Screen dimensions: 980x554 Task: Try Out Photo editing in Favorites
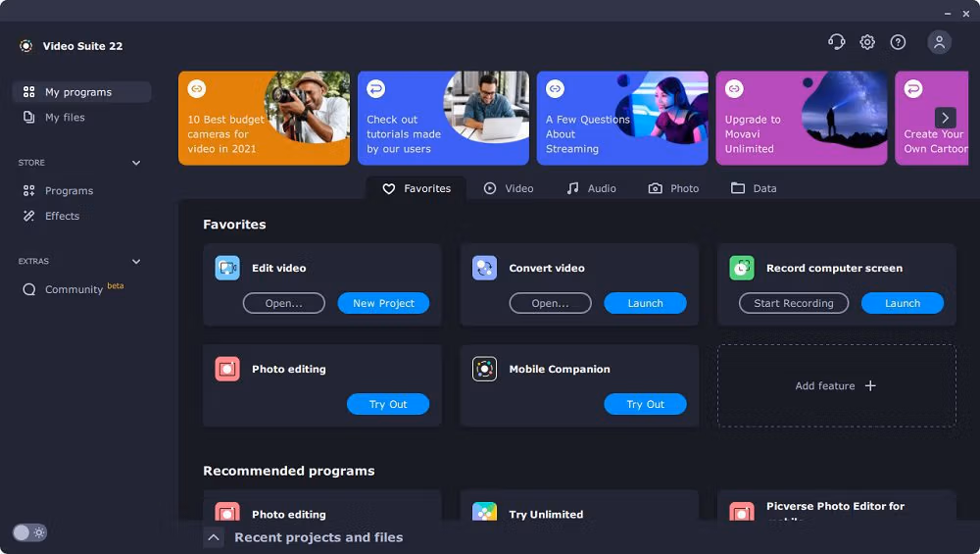coord(388,404)
